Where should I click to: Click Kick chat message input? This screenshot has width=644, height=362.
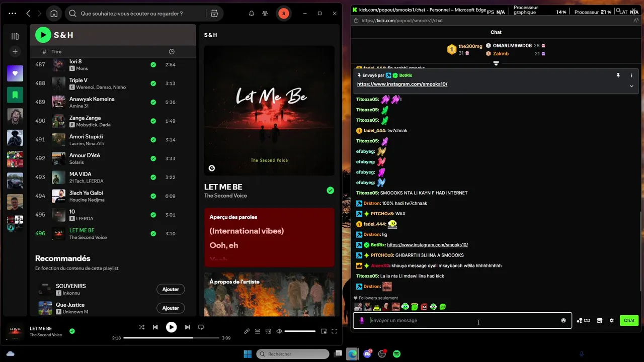click(463, 320)
